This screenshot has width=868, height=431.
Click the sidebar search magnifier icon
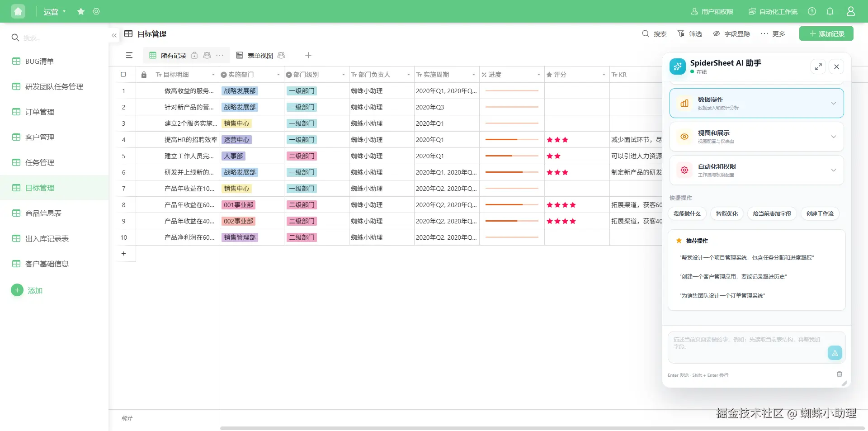(x=15, y=38)
